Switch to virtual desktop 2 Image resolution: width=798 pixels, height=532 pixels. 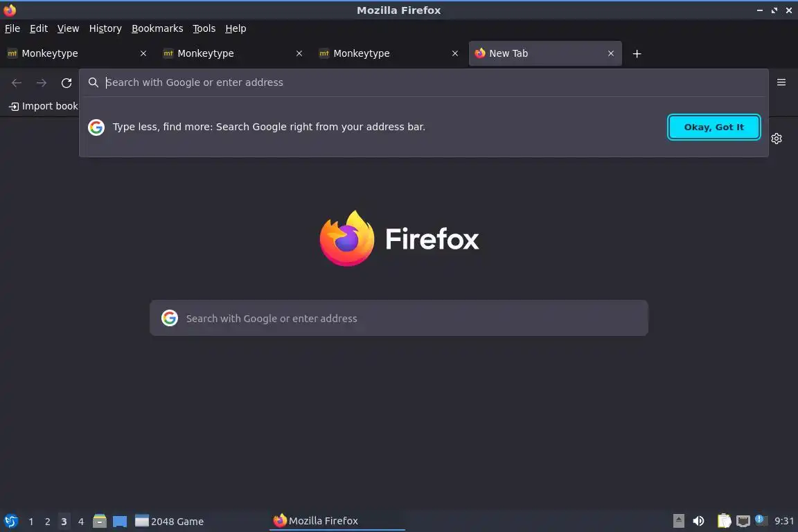click(47, 522)
